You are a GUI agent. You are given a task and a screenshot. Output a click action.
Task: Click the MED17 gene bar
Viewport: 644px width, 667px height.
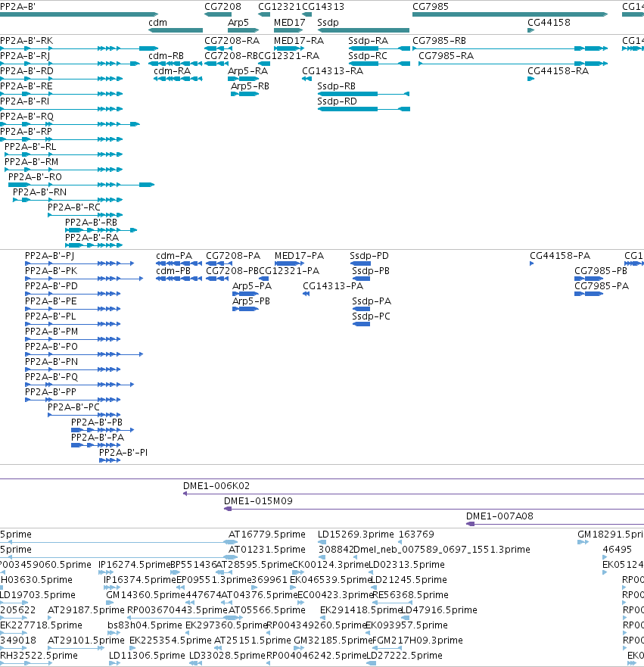(288, 30)
